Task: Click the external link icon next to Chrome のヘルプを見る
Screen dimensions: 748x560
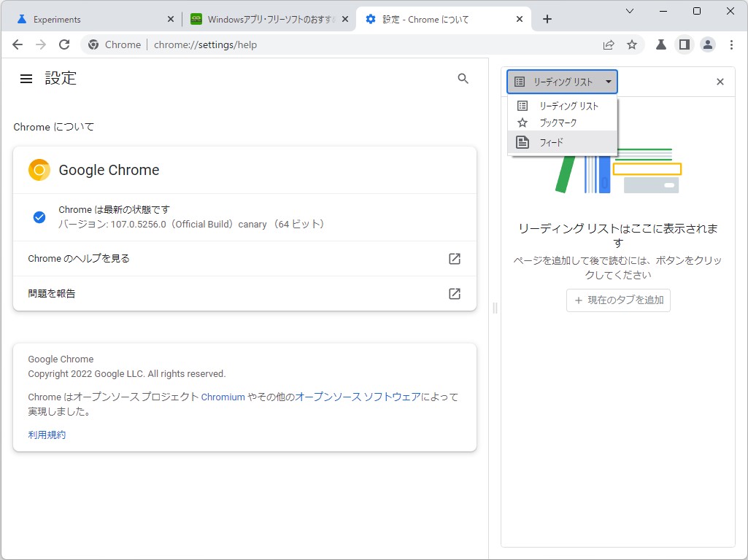Action: pyautogui.click(x=454, y=258)
